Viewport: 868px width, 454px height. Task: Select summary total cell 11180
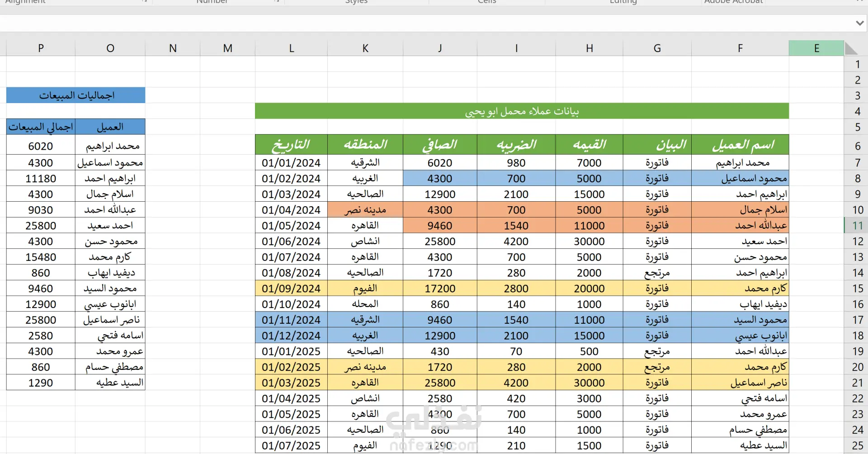click(41, 179)
